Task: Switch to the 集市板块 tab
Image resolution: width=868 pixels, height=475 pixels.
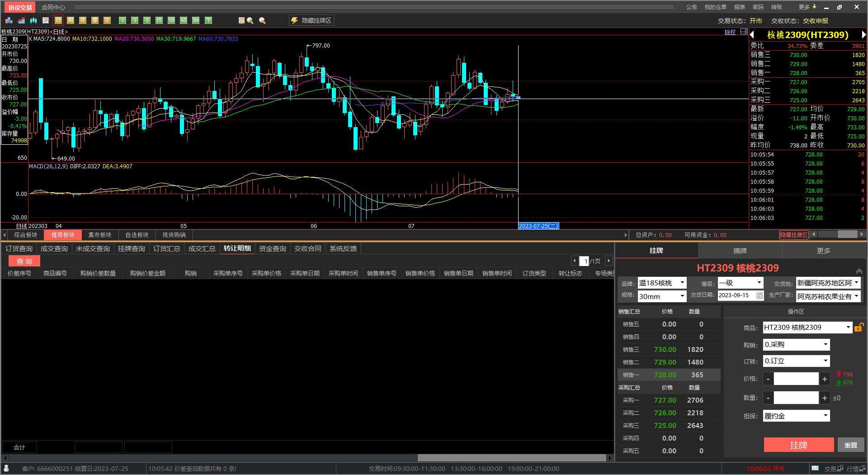Action: point(100,235)
